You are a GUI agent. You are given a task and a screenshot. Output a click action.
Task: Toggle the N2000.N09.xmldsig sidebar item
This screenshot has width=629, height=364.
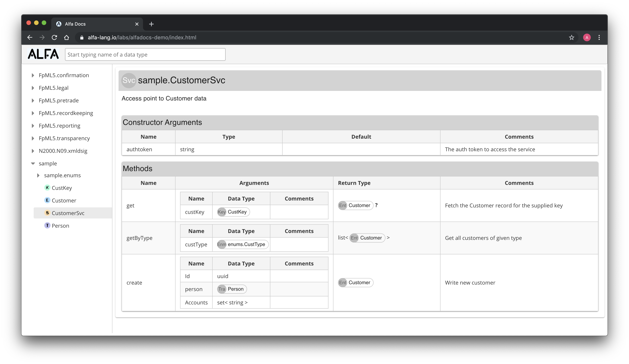(x=34, y=151)
